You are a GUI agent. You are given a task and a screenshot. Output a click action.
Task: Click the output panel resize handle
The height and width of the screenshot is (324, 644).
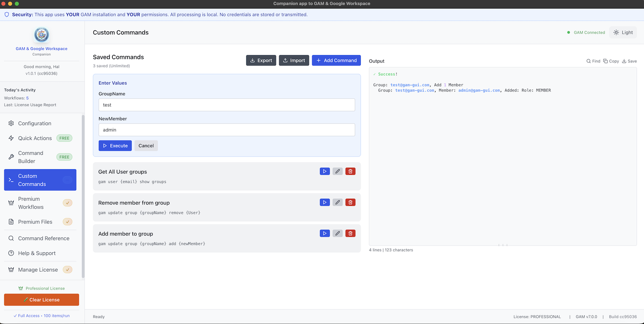coord(503,245)
